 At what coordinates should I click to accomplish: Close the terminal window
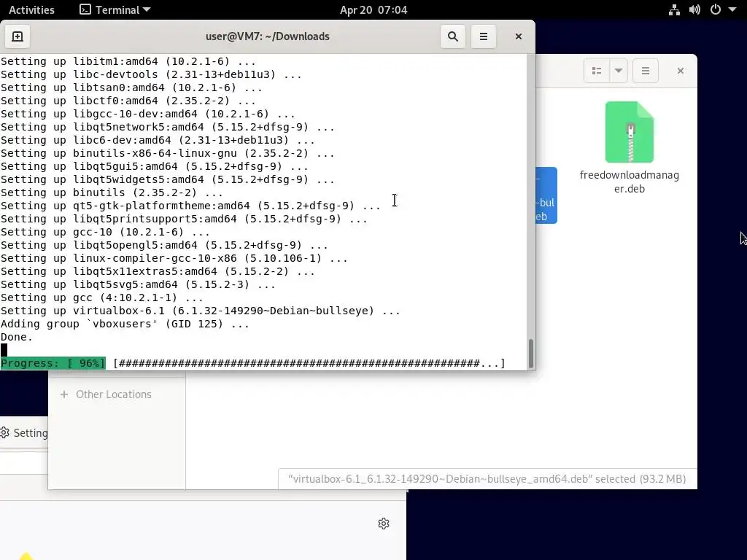(x=519, y=36)
